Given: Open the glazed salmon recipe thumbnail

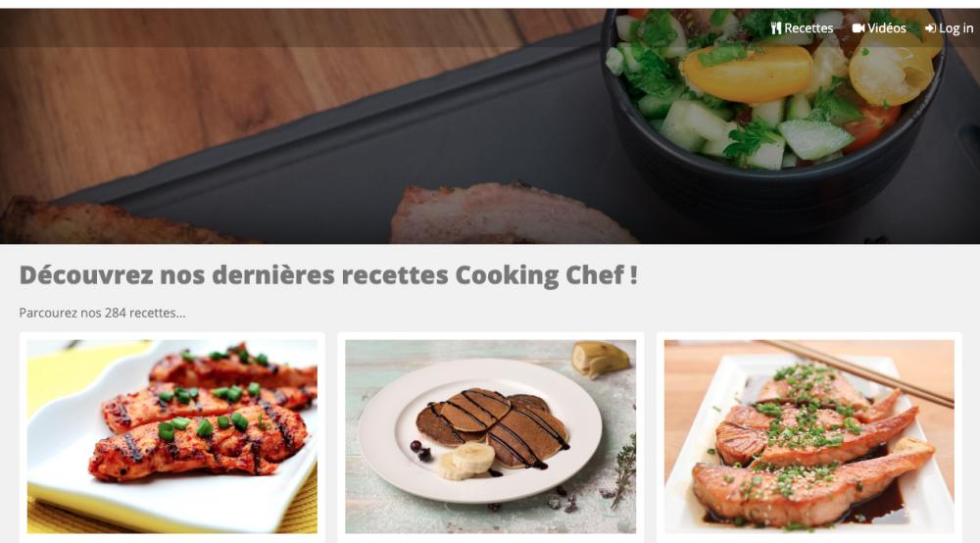Looking at the screenshot, I should [x=808, y=436].
